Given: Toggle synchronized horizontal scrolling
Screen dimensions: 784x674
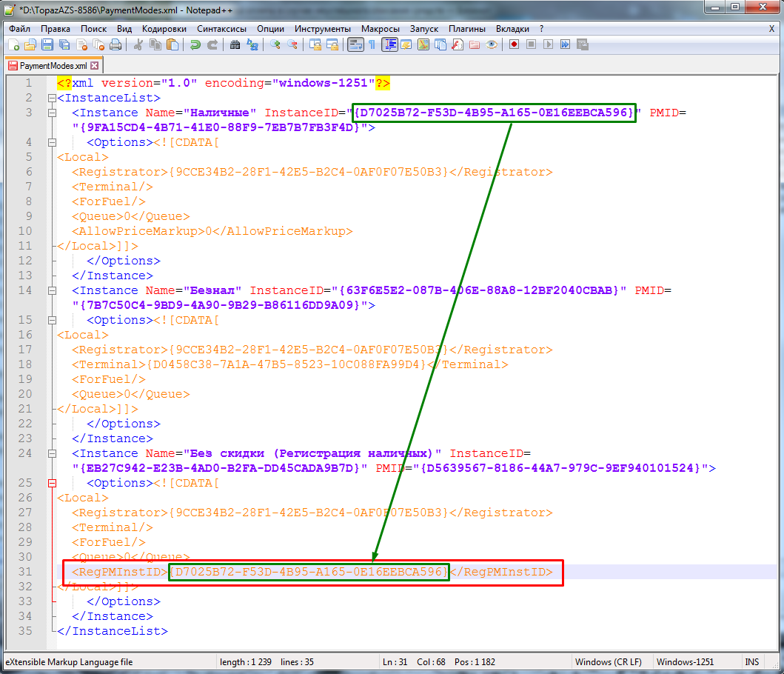Looking at the screenshot, I should 332,45.
